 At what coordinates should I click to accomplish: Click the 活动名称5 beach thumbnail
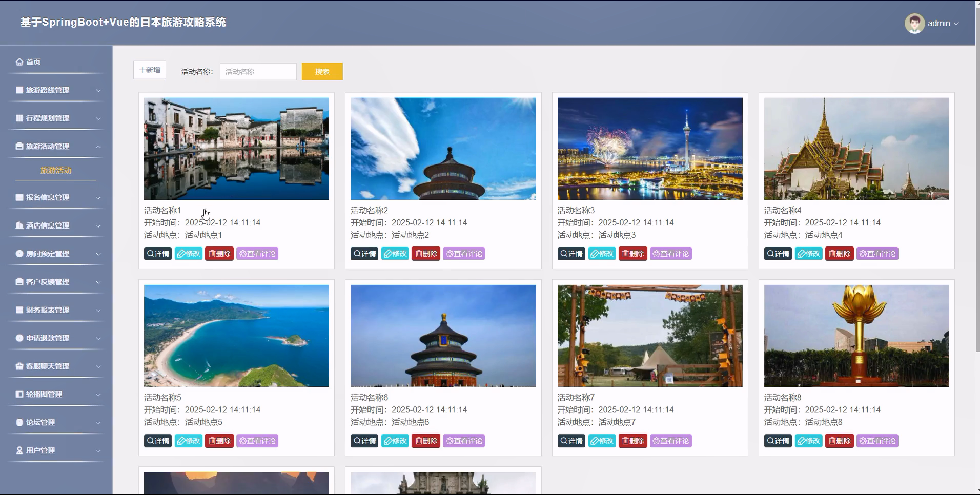pos(236,336)
